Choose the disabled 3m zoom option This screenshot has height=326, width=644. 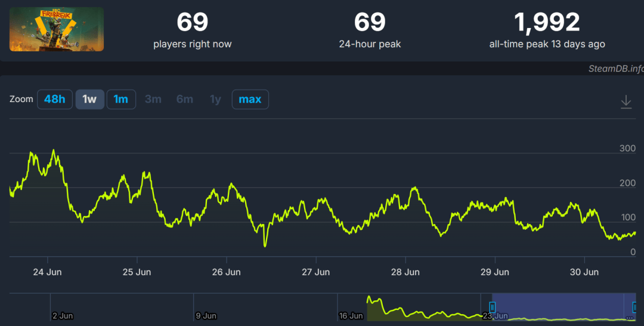coord(153,100)
